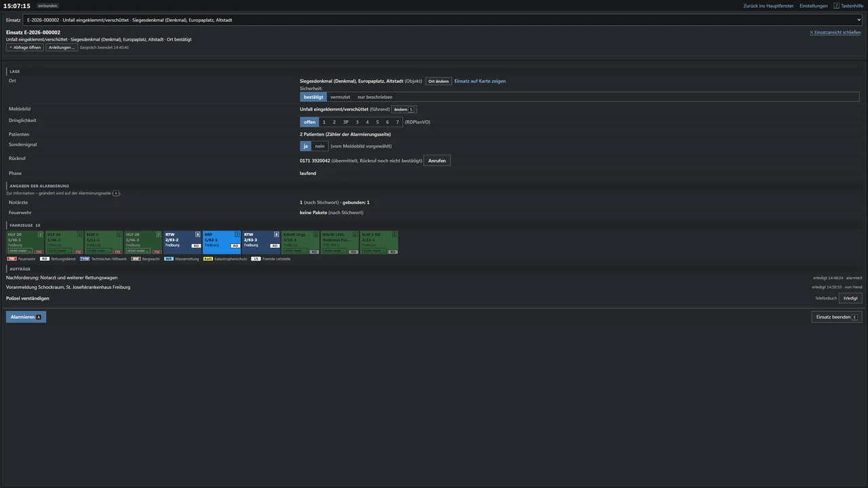Set location certainty to bestätigt
Viewport: 868px width, 488px height.
(x=313, y=97)
